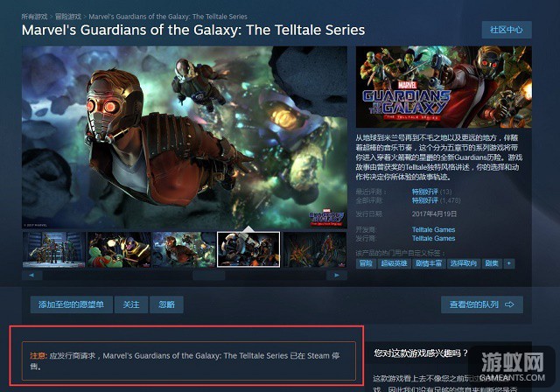Select third screenshot thumbnail

184,249
